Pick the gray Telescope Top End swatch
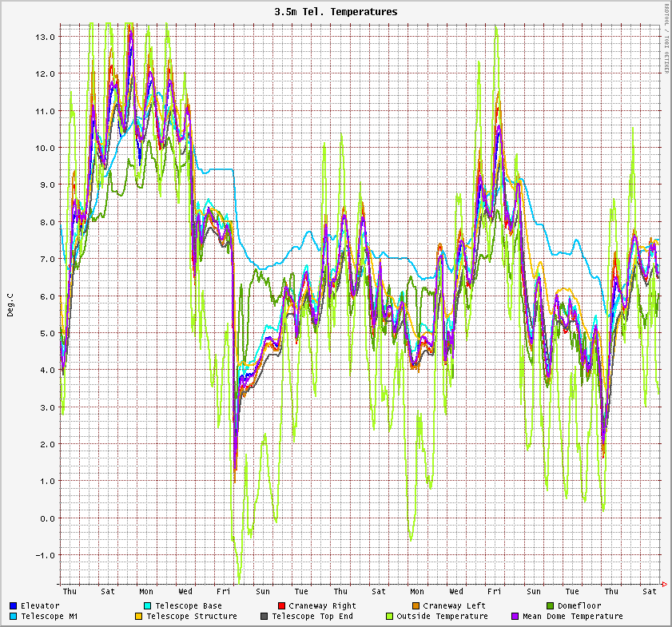This screenshot has height=627, width=672. pyautogui.click(x=264, y=617)
